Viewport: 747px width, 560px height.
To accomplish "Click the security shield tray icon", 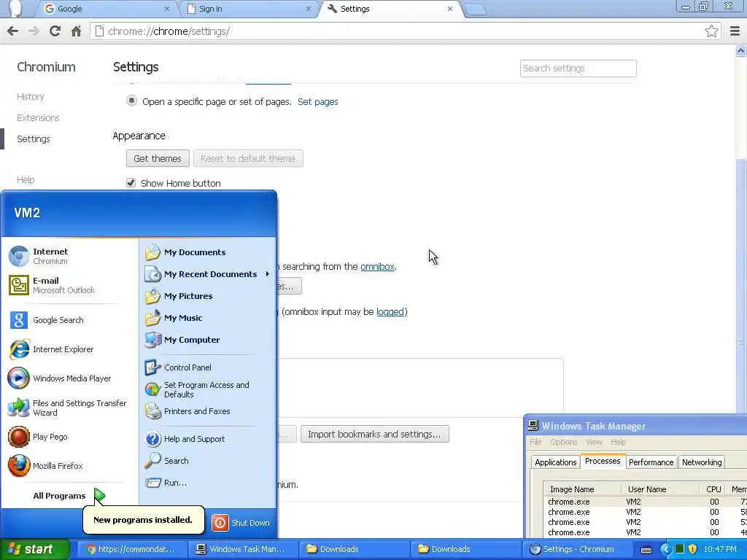I will point(693,549).
